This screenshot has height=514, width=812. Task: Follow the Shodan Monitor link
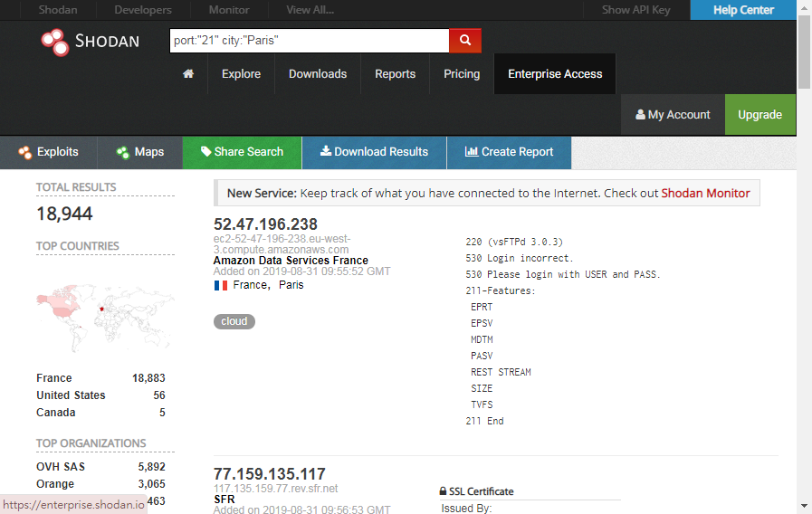705,193
